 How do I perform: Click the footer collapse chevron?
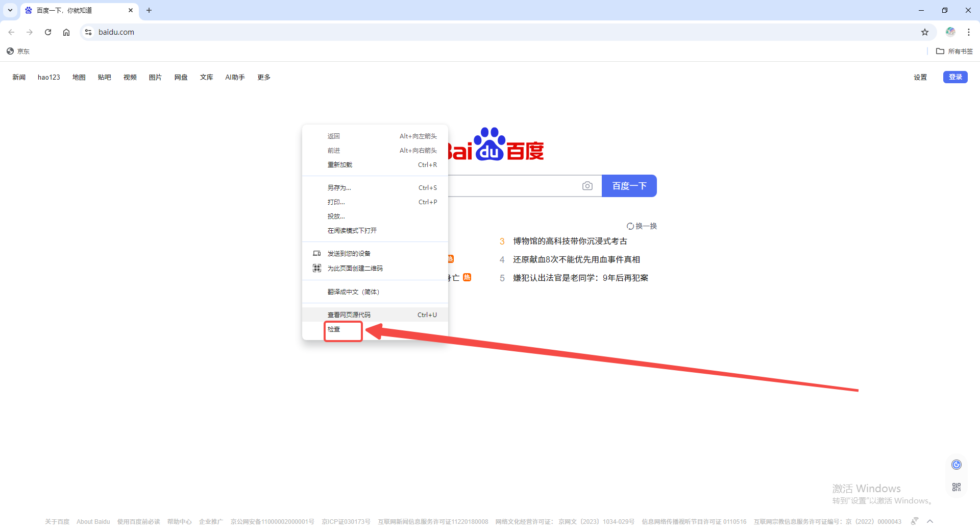point(930,521)
